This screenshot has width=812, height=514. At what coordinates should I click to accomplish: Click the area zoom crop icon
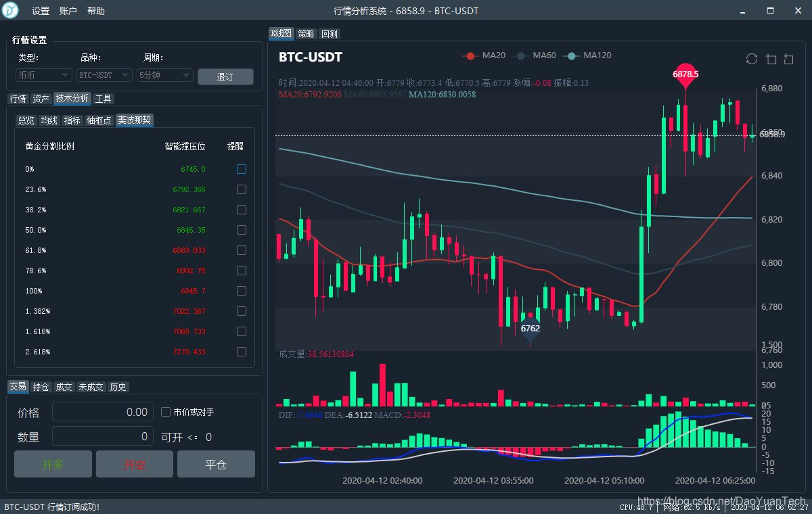click(x=771, y=59)
